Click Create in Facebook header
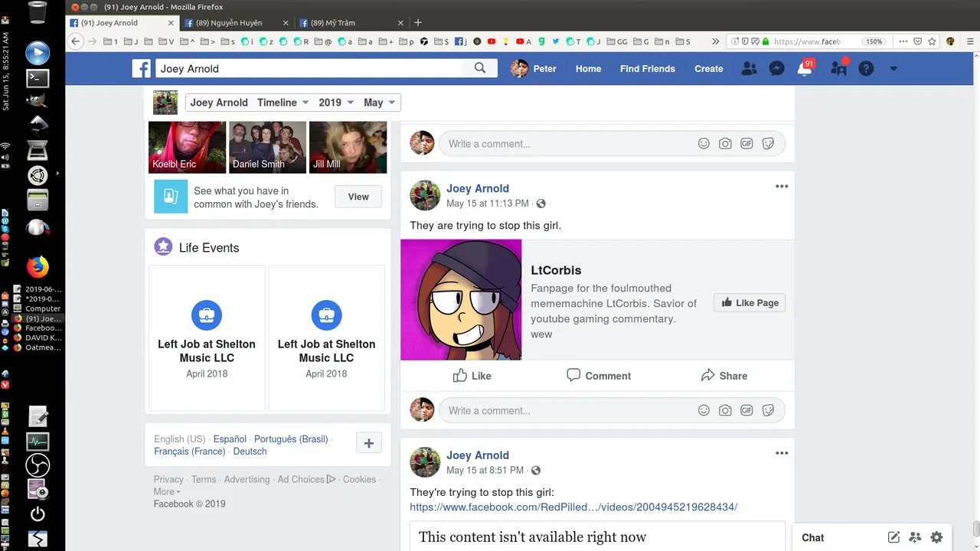980x551 pixels. click(709, 69)
